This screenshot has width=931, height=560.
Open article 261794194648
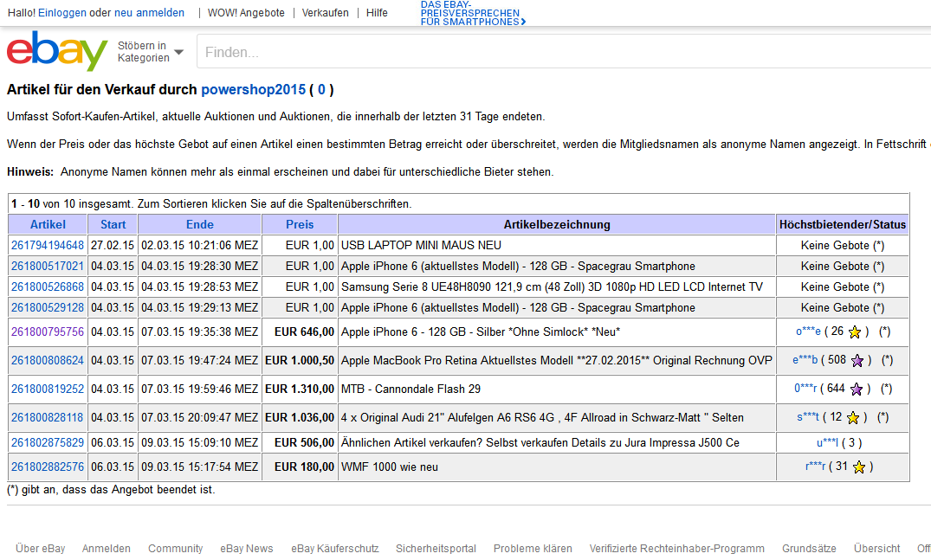point(48,245)
